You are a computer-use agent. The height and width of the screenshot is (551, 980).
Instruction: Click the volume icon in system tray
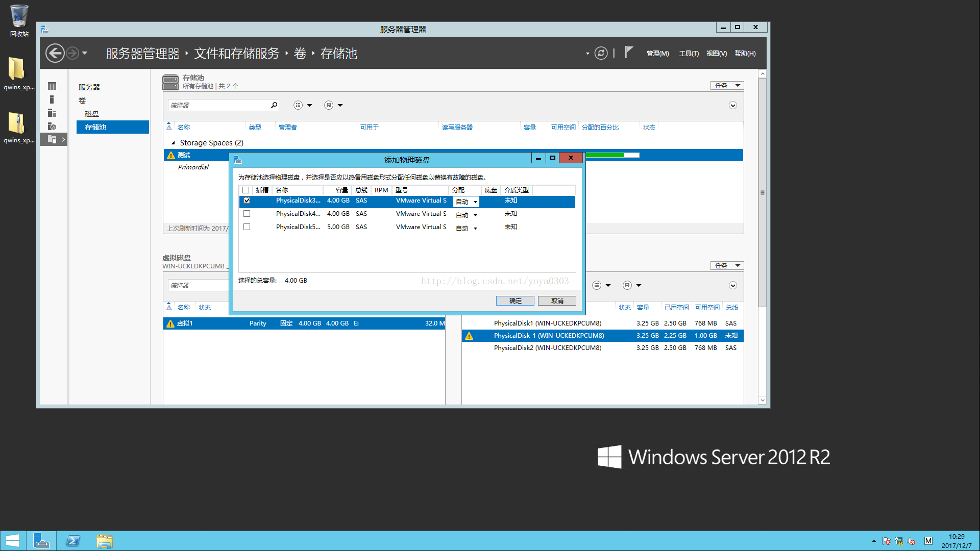tap(911, 541)
